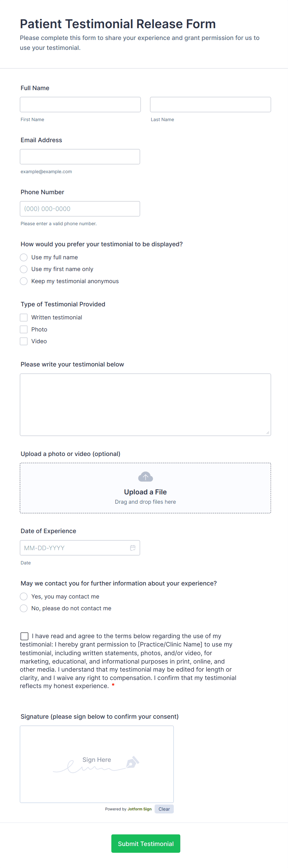Enable the Video checkbox
The image size is (288, 868).
click(24, 341)
